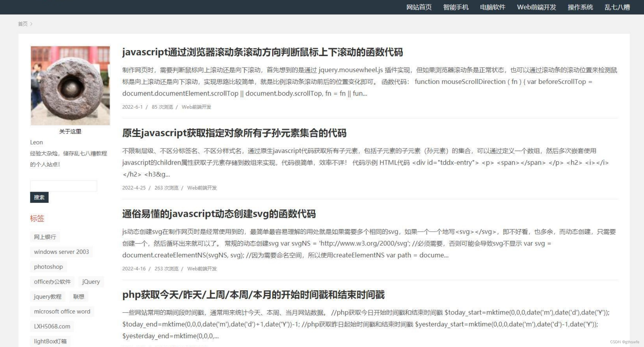Focus the sidebar search text box

(x=63, y=186)
